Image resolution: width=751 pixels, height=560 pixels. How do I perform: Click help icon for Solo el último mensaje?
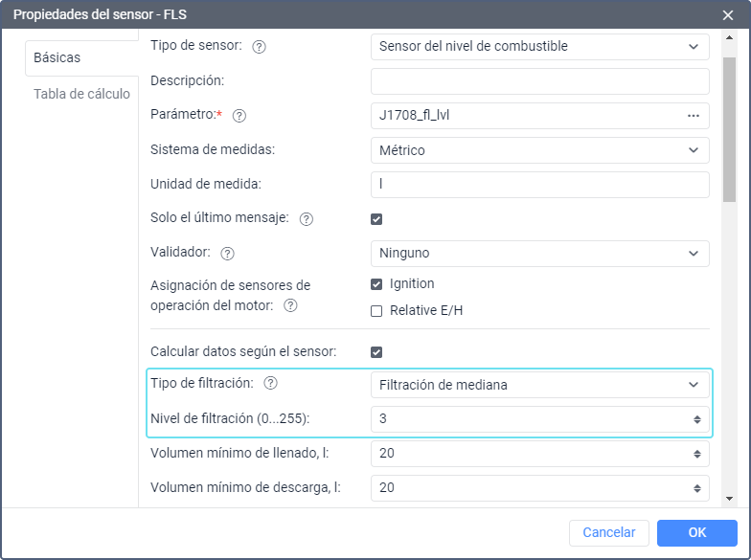(x=307, y=219)
